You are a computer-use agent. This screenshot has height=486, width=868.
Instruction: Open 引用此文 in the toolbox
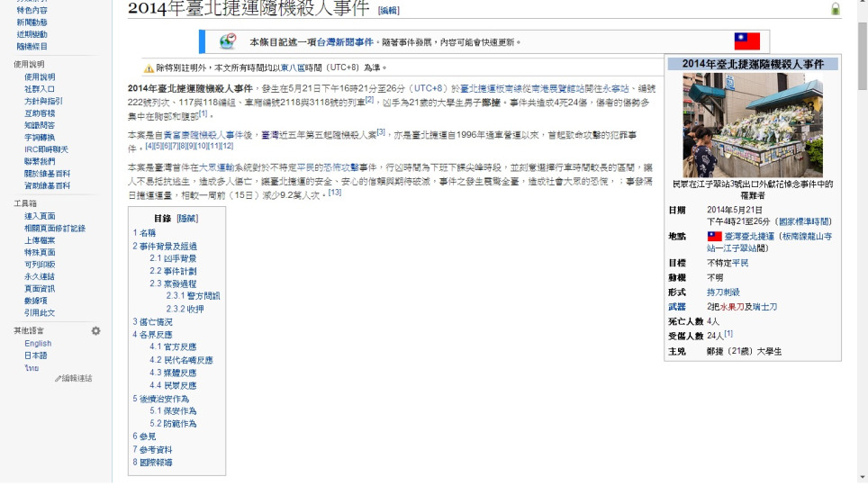pyautogui.click(x=40, y=313)
